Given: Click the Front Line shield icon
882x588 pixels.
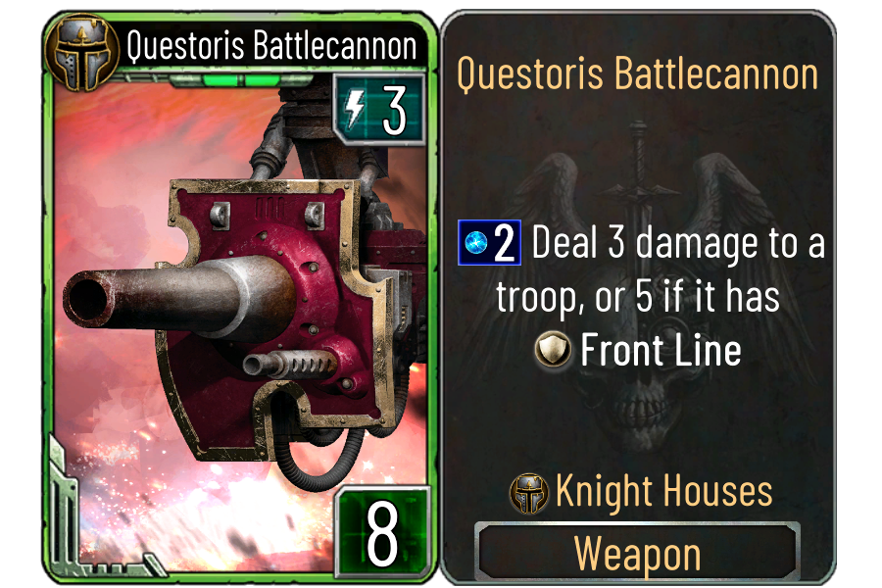Looking at the screenshot, I should tap(553, 350).
